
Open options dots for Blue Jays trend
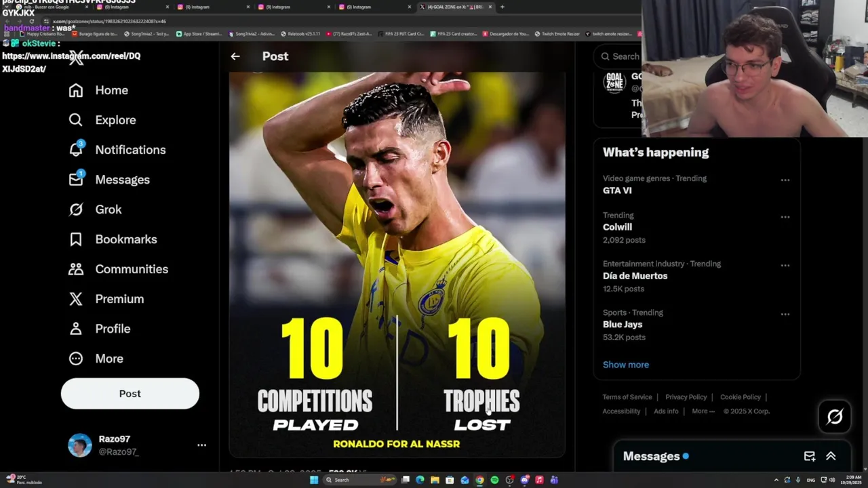(x=785, y=314)
